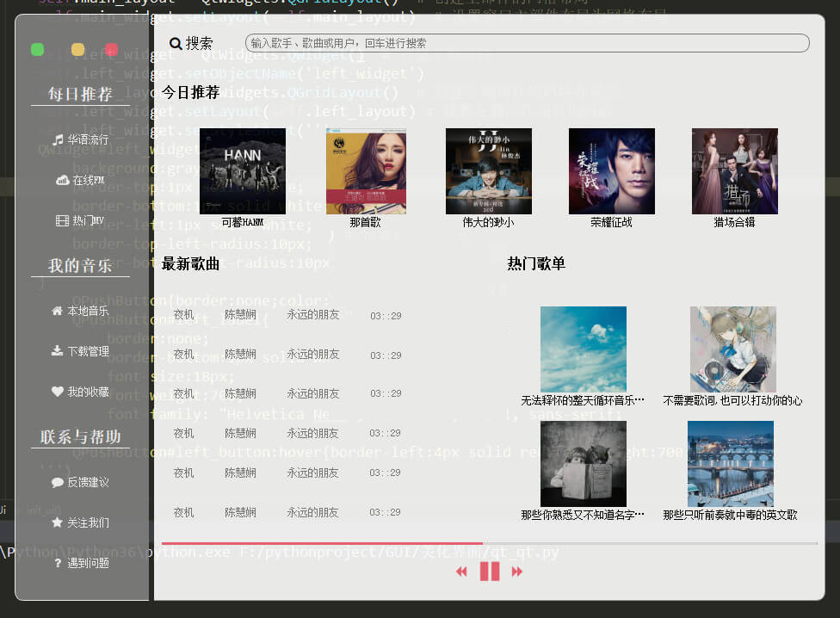840x618 pixels.
Task: Click the 搜索 label text
Action: (x=200, y=43)
